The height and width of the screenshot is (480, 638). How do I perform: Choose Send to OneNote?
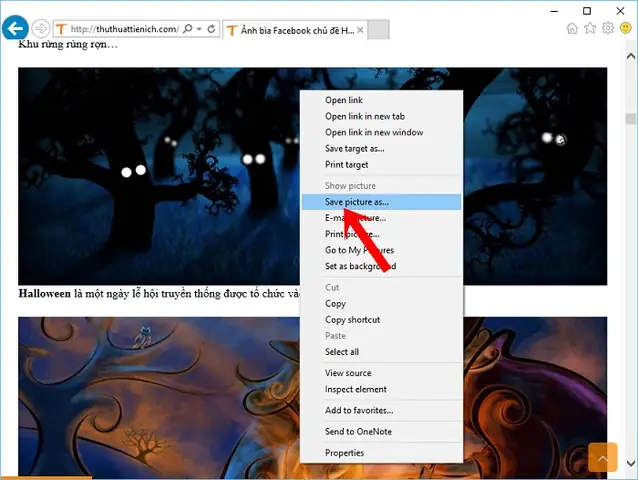[381, 432]
